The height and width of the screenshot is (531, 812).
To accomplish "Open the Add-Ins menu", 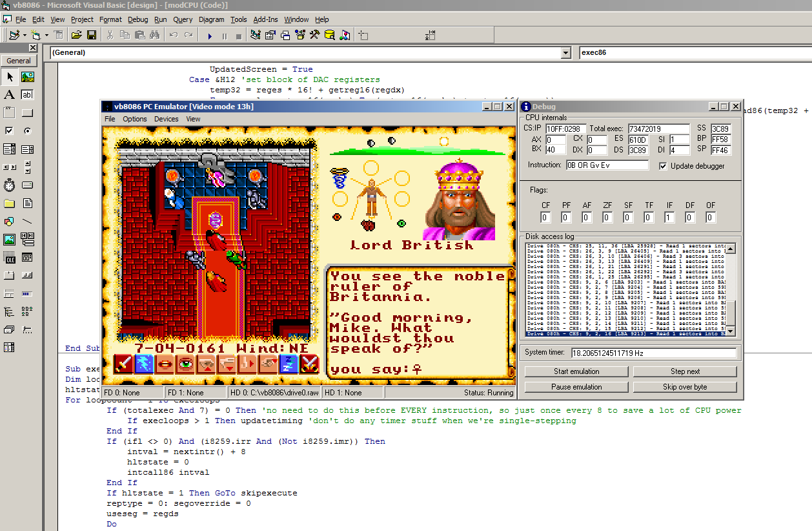I will [265, 19].
